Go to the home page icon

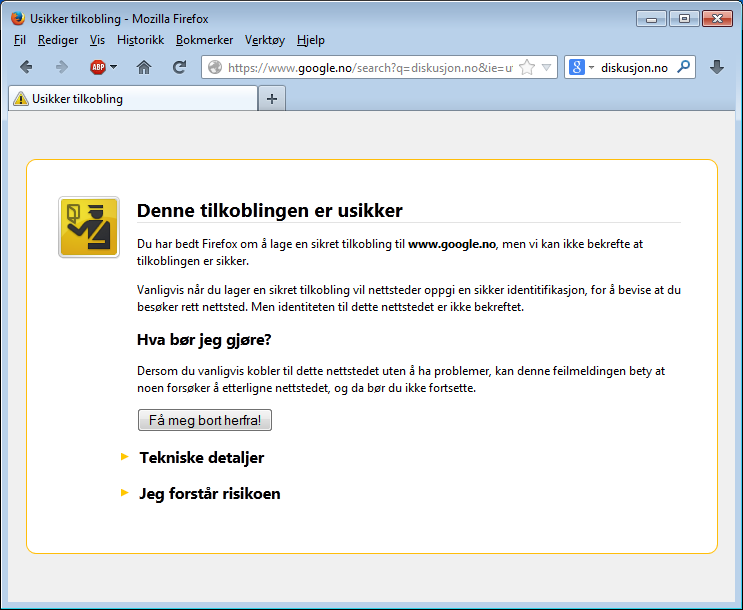[144, 67]
